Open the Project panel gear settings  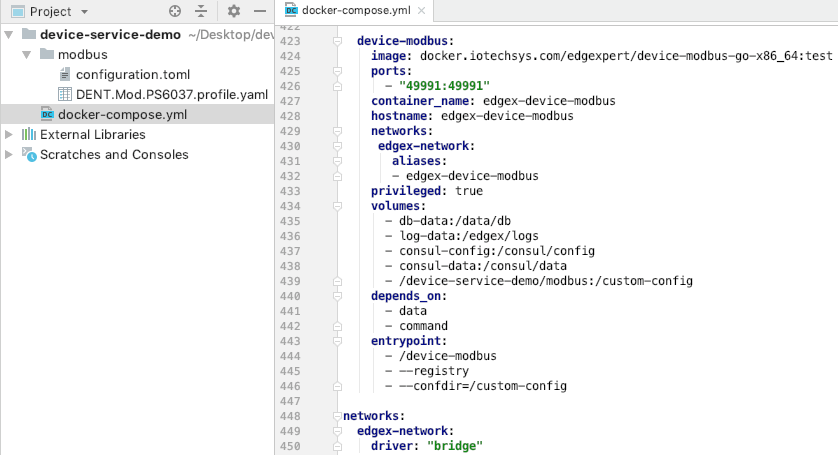[x=234, y=11]
